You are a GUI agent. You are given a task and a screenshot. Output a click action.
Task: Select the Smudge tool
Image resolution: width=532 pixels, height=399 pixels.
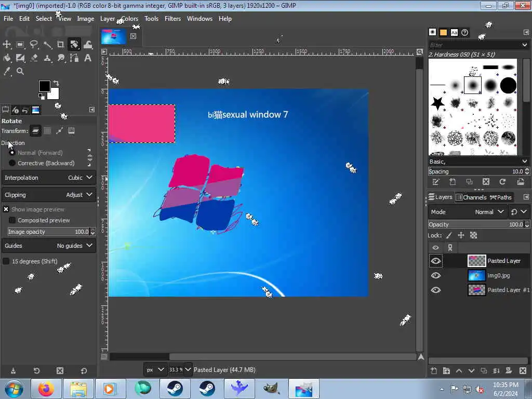[x=61, y=58]
